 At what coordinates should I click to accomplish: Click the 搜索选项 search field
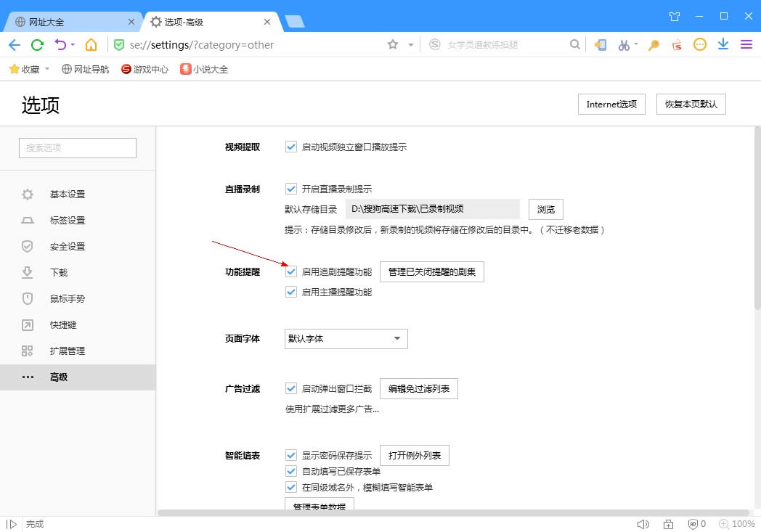tap(78, 148)
